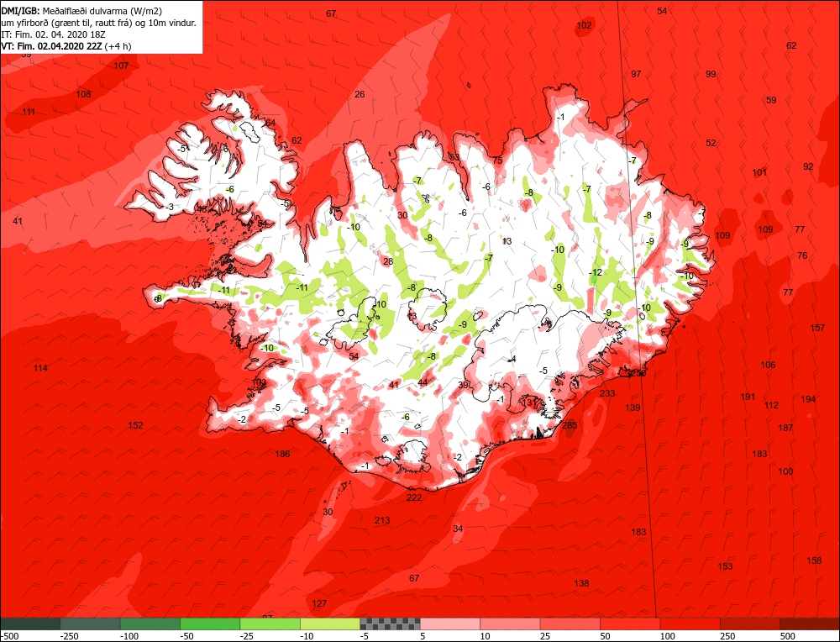Click the flux value 194
This screenshot has height=642, width=840.
coord(808,398)
